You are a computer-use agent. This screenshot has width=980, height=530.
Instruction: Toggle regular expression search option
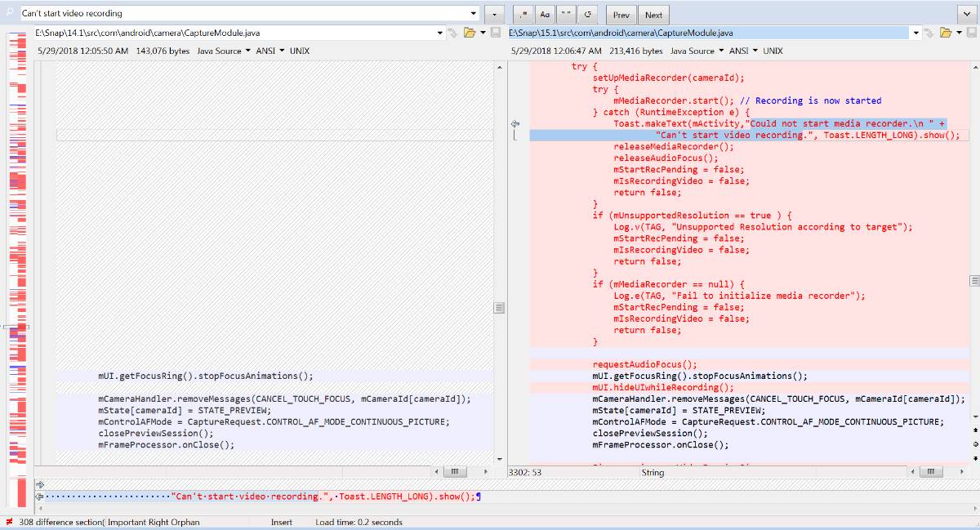[523, 15]
